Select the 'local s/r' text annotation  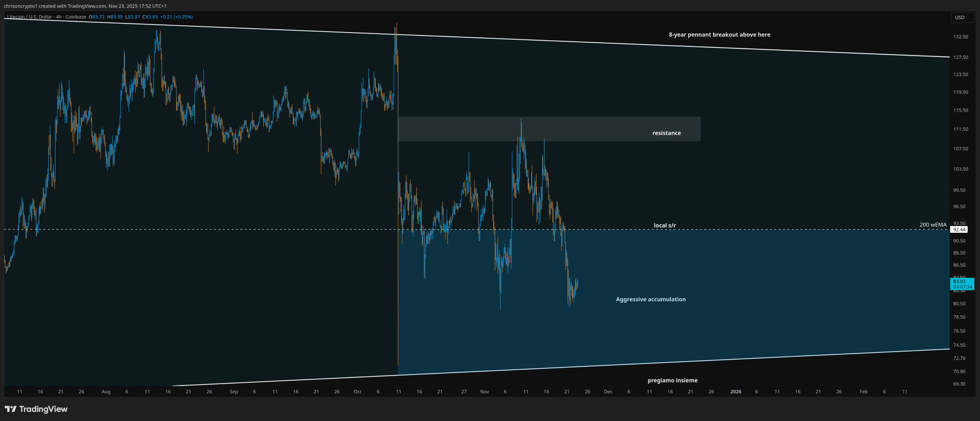[665, 225]
